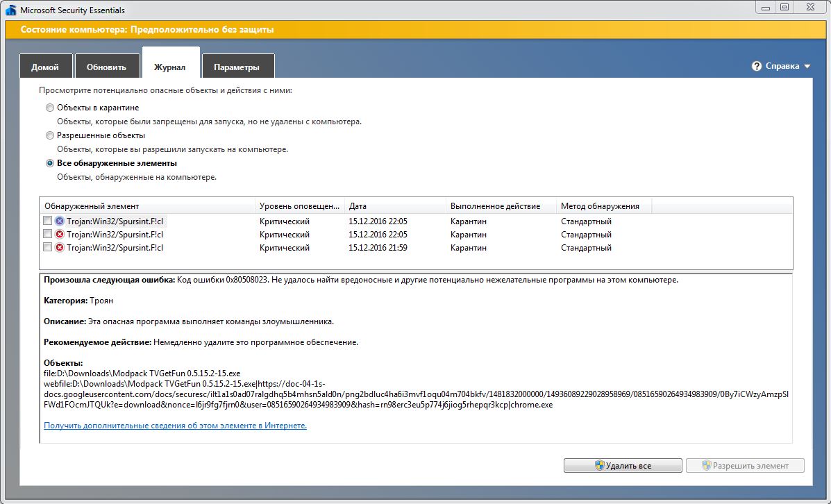Select Объекты в карантине radio button
The width and height of the screenshot is (831, 504).
click(50, 108)
